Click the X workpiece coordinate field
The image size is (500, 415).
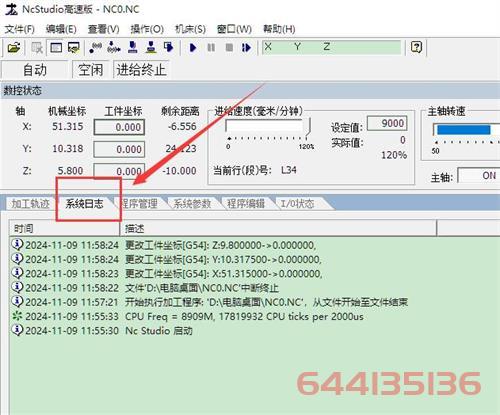[119, 127]
